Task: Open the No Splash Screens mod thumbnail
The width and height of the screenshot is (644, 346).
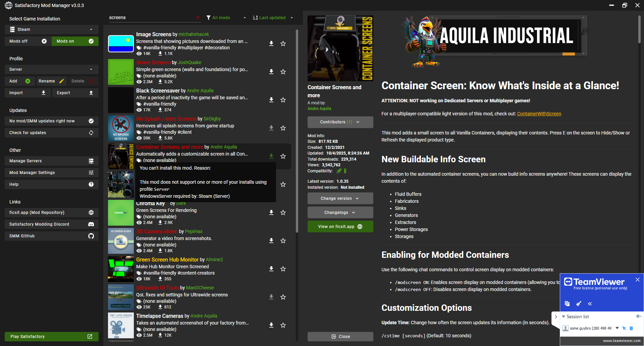Action: pos(121,128)
